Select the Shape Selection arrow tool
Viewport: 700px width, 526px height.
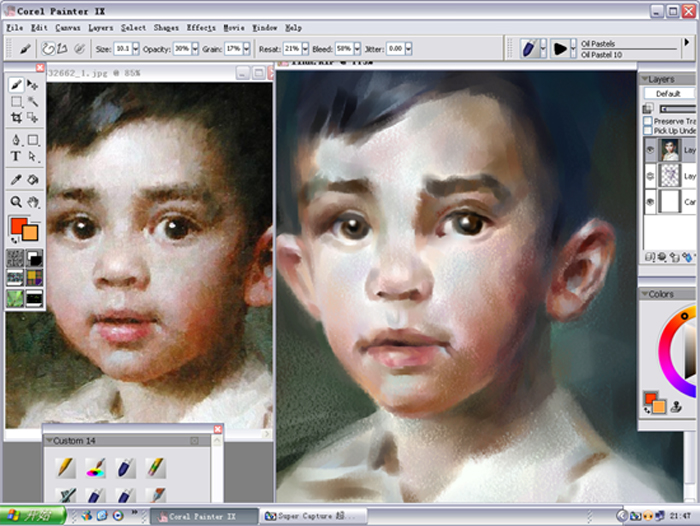(33, 156)
